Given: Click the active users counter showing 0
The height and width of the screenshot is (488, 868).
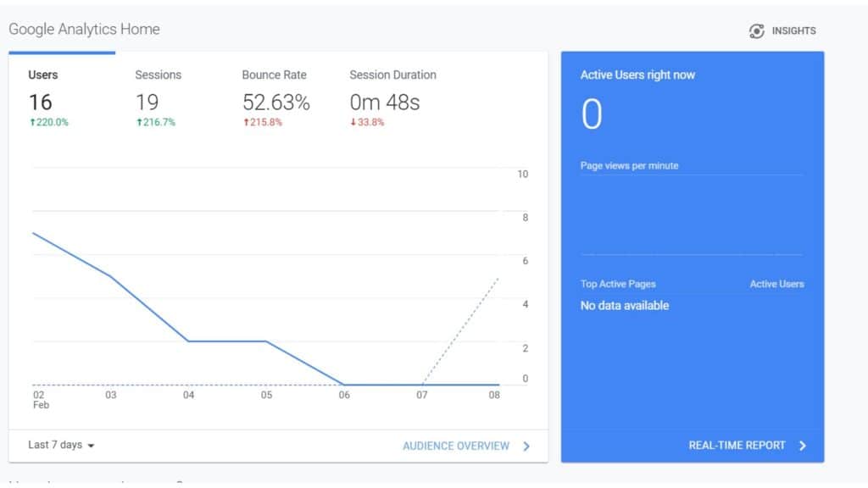Looking at the screenshot, I should click(x=591, y=114).
